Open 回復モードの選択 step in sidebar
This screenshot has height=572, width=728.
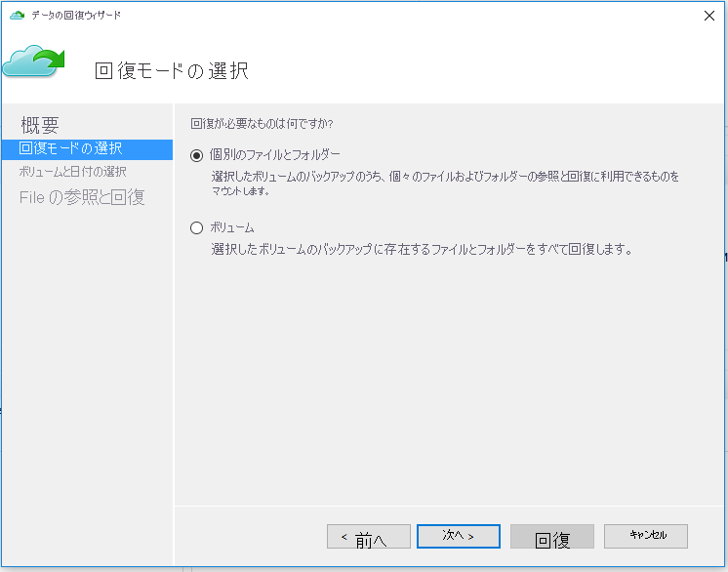(87, 149)
